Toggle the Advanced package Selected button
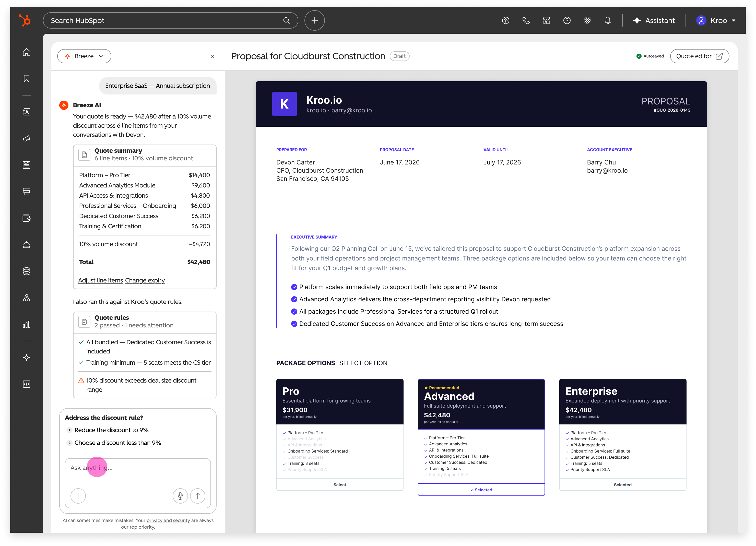This screenshot has height=546, width=756. pos(481,490)
